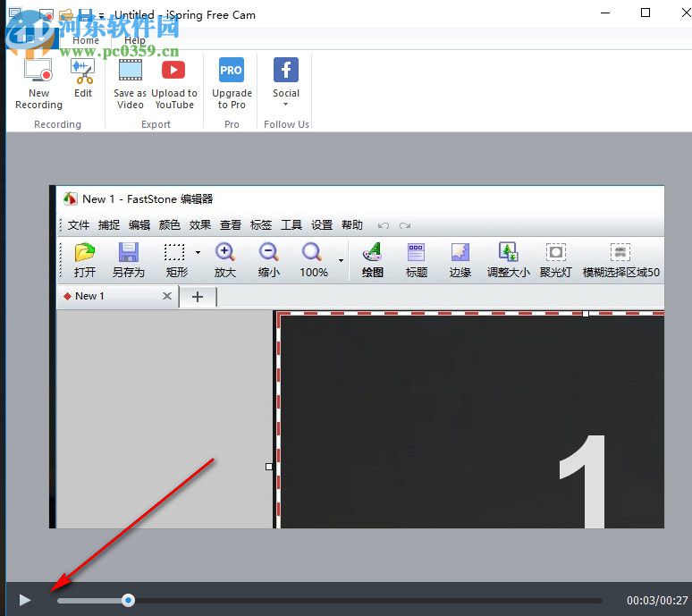This screenshot has width=692, height=616.
Task: Switch to the Help ribbon tab
Action: [x=135, y=40]
